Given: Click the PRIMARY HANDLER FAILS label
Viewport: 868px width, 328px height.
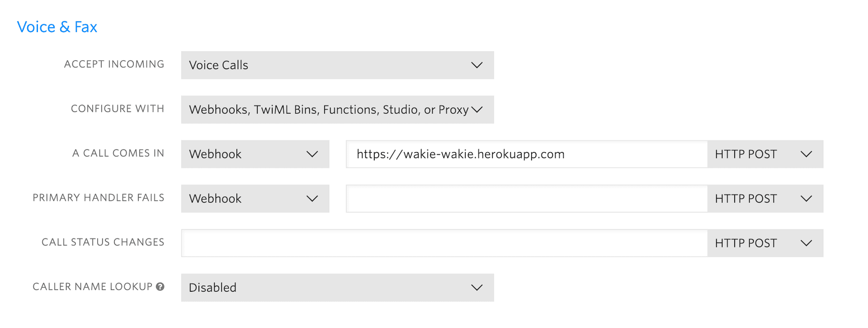Looking at the screenshot, I should click(x=98, y=198).
